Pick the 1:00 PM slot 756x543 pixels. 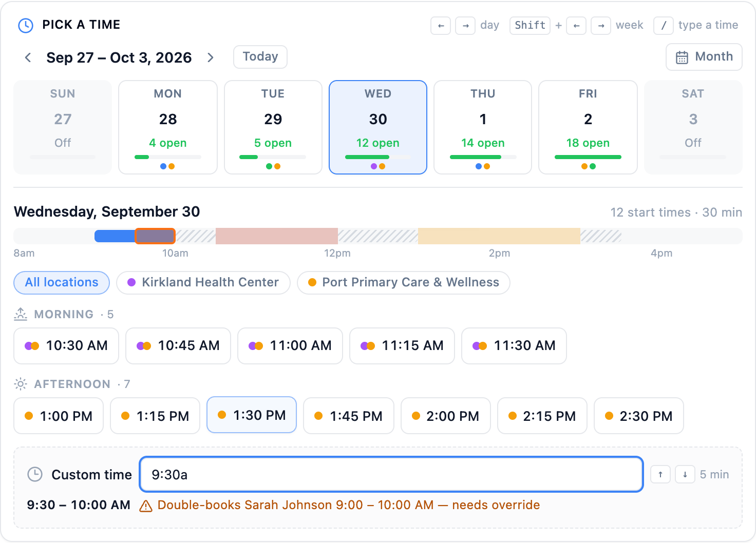[59, 416]
